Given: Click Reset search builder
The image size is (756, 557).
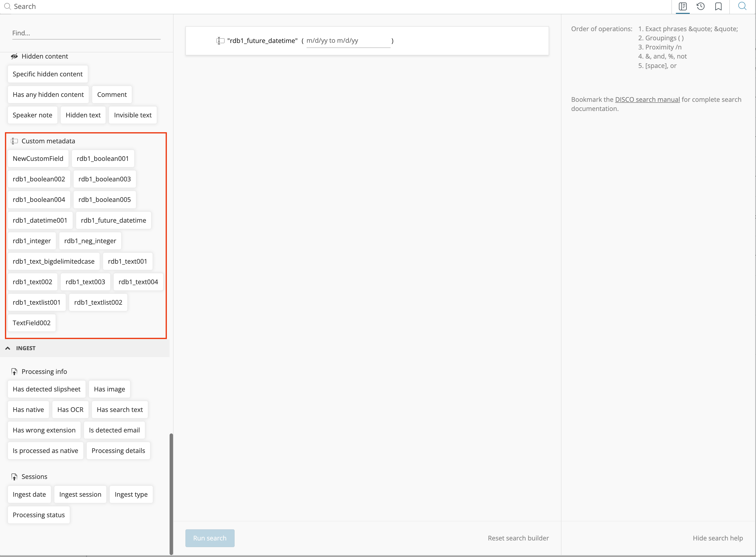Looking at the screenshot, I should pyautogui.click(x=518, y=538).
